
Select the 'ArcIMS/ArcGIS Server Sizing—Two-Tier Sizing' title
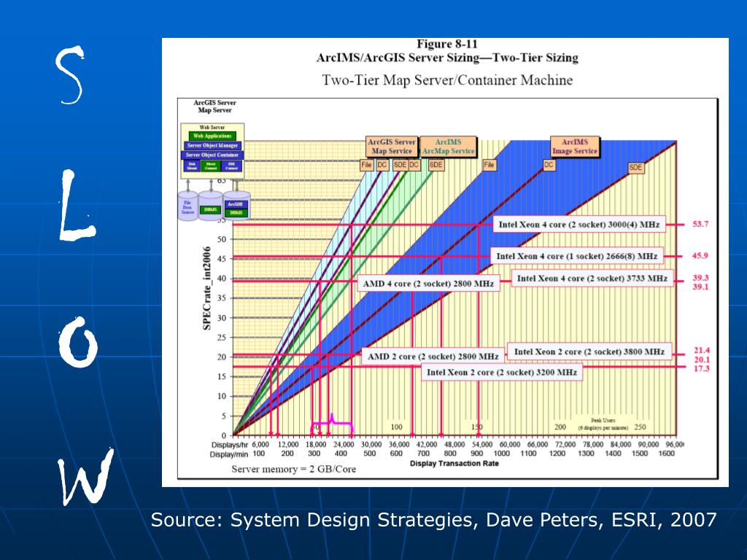click(x=447, y=58)
